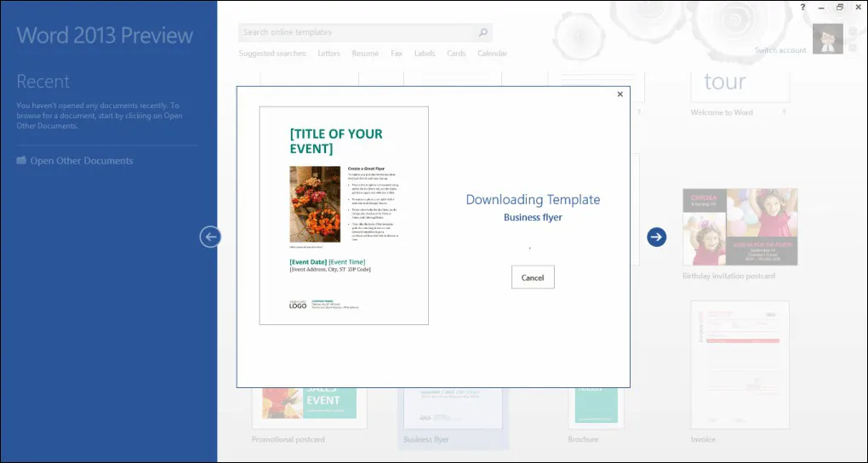The width and height of the screenshot is (868, 463).
Task: Open the Invoice template thumbnail
Action: point(740,364)
